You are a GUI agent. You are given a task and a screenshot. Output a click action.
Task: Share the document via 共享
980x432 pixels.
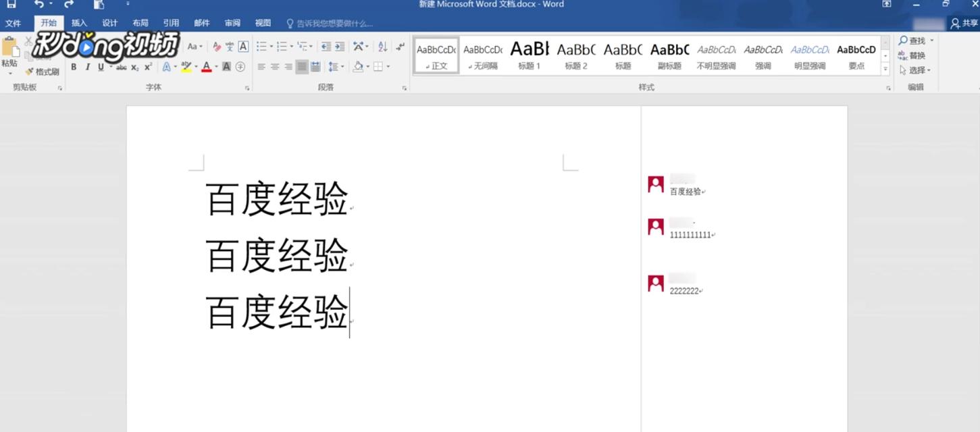(x=964, y=23)
